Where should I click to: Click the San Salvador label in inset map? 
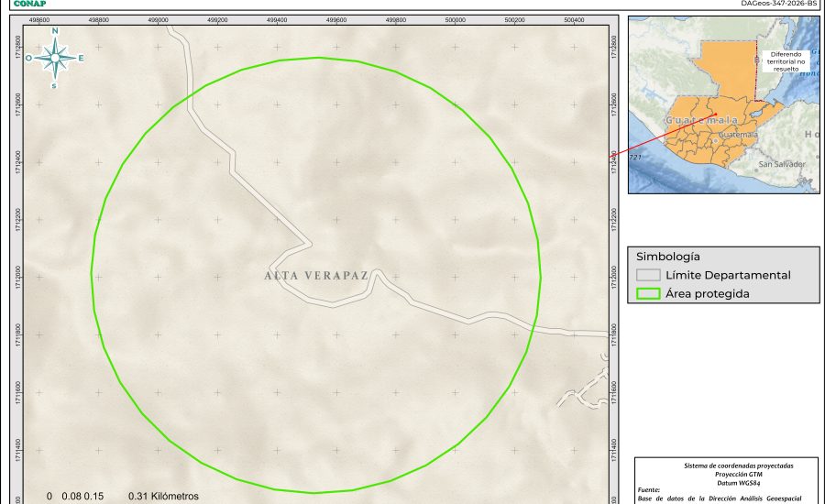coord(781,164)
